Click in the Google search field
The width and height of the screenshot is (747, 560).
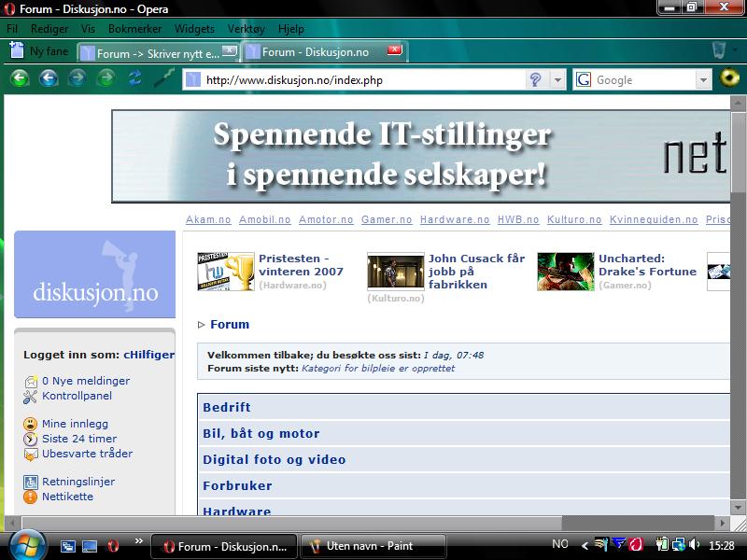[643, 79]
